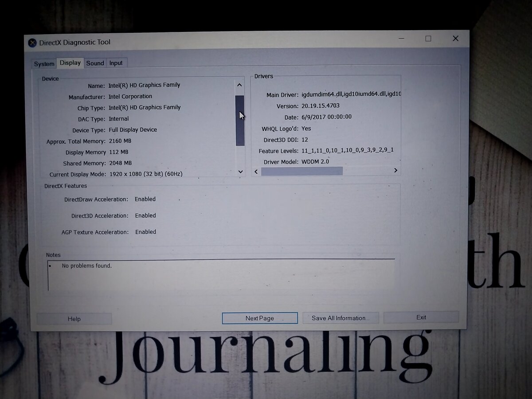Screen dimensions: 532x399
Task: Click the Drivers panel horizontal scrollbar thumb
Action: pyautogui.click(x=301, y=171)
